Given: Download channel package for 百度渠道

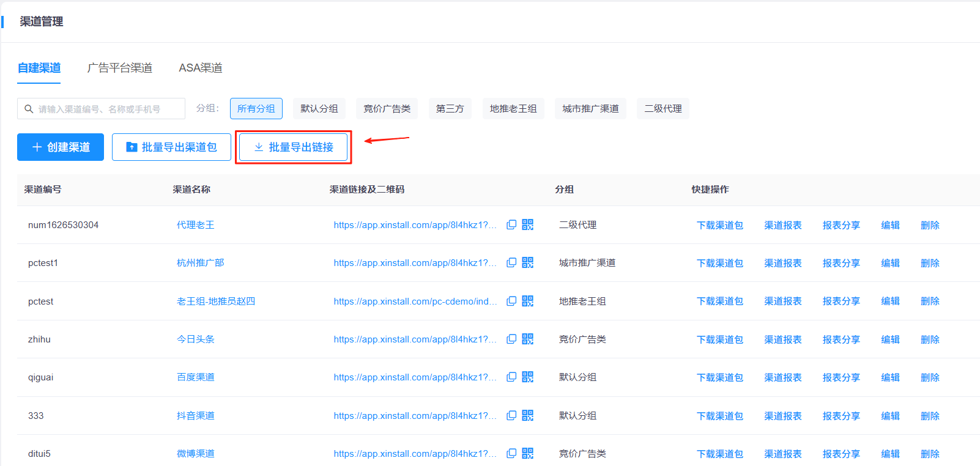Looking at the screenshot, I should (720, 377).
